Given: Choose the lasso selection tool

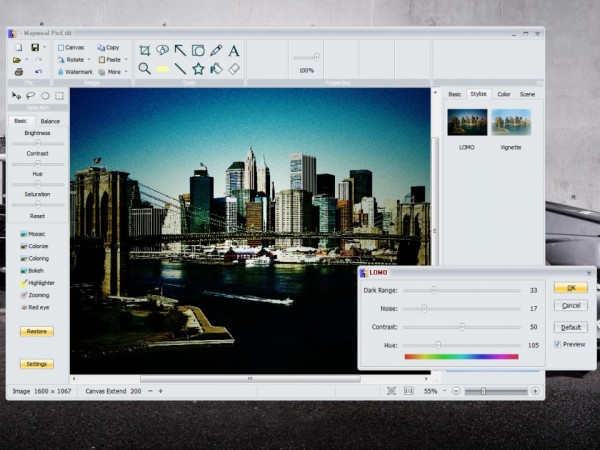Looking at the screenshot, I should [30, 96].
